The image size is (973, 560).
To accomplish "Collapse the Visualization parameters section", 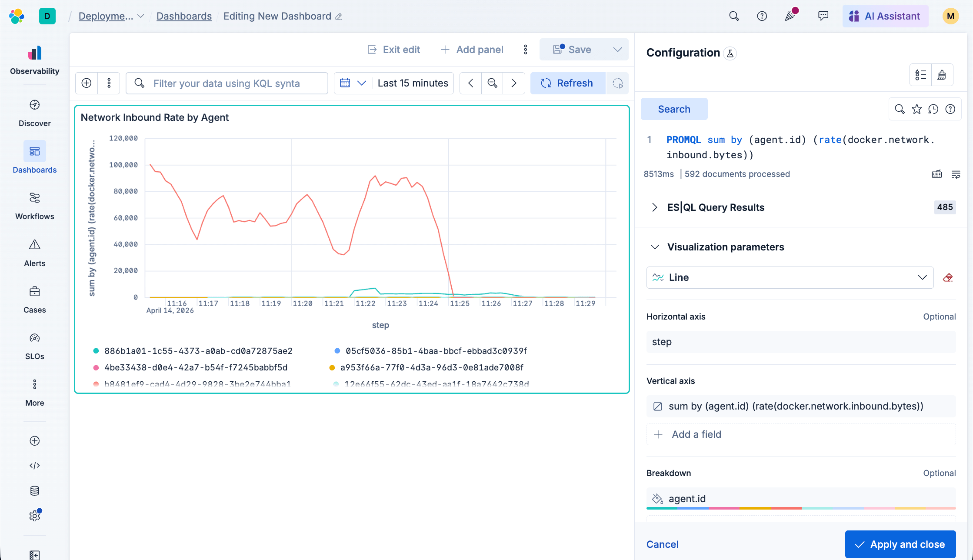I will (x=655, y=247).
